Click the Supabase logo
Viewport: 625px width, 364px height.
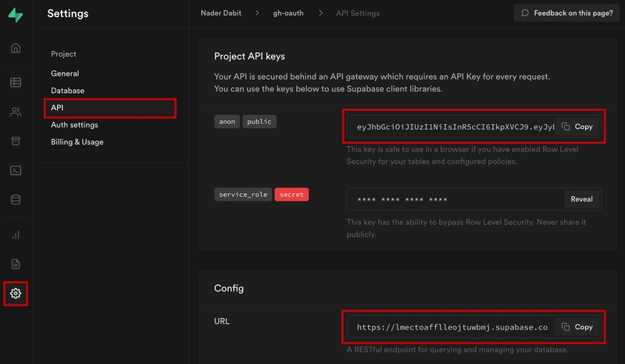(16, 15)
